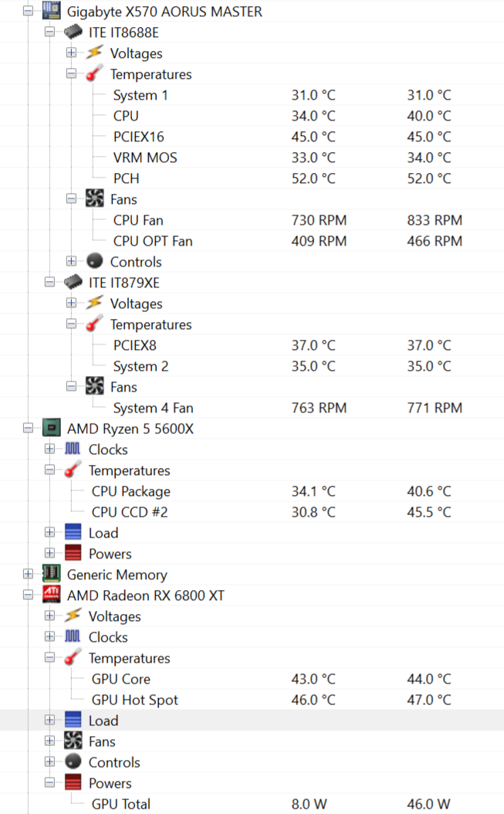Screen dimensions: 504x814
Task: Click the Radeon Voltages lightning icon
Action: coord(73,616)
